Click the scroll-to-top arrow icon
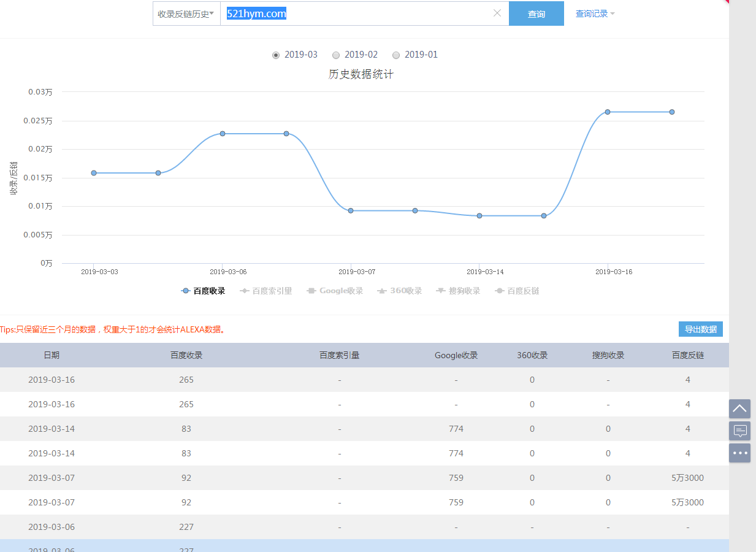Image resolution: width=756 pixels, height=552 pixels. pyautogui.click(x=739, y=408)
